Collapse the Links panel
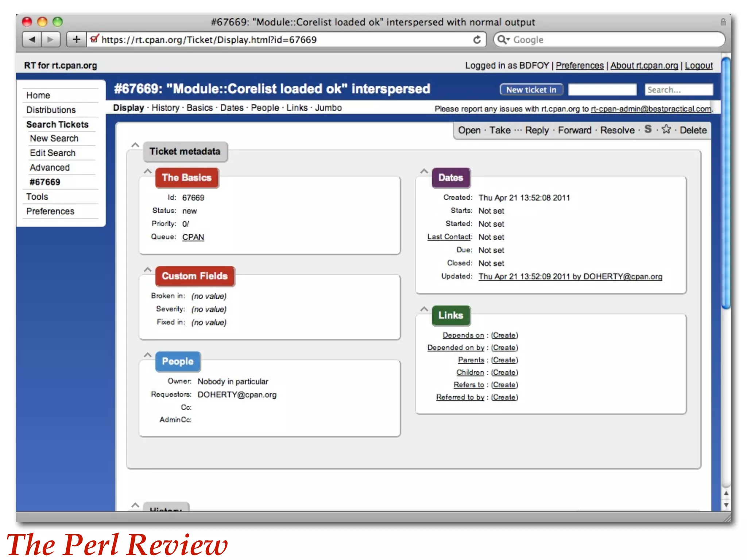This screenshot has height=560, width=747. (424, 309)
